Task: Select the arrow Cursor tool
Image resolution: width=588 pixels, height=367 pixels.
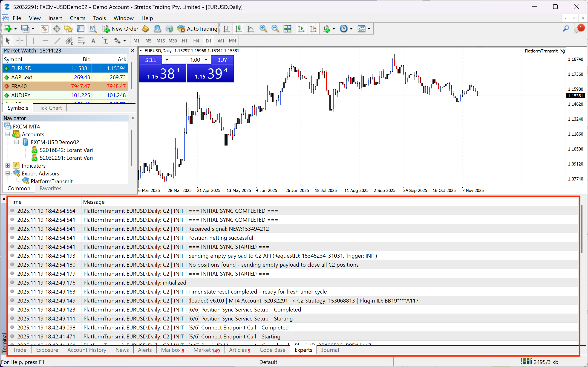Action: coord(8,41)
